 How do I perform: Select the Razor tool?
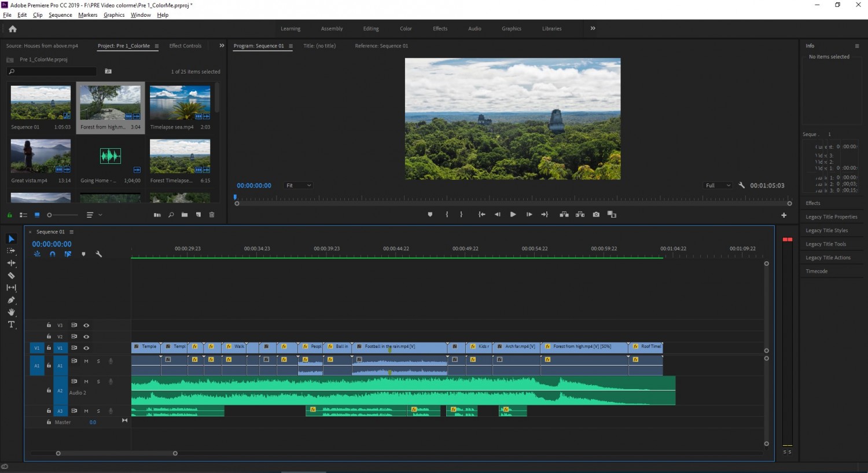(11, 276)
